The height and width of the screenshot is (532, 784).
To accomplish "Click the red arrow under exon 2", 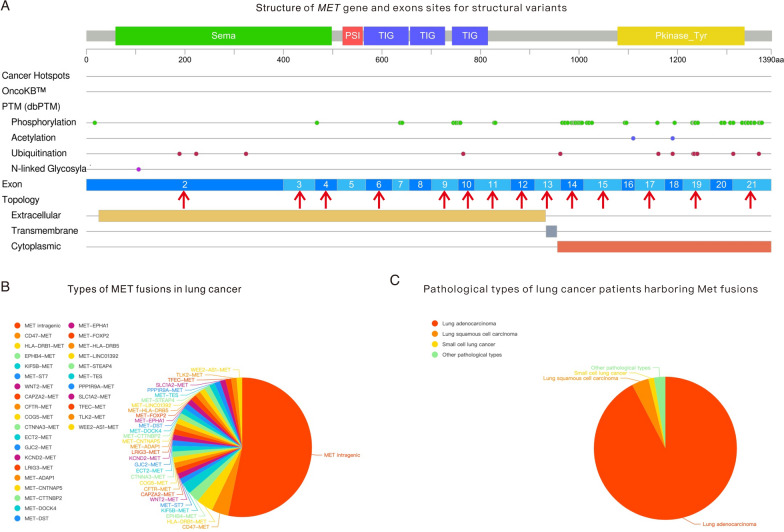I will click(x=184, y=201).
